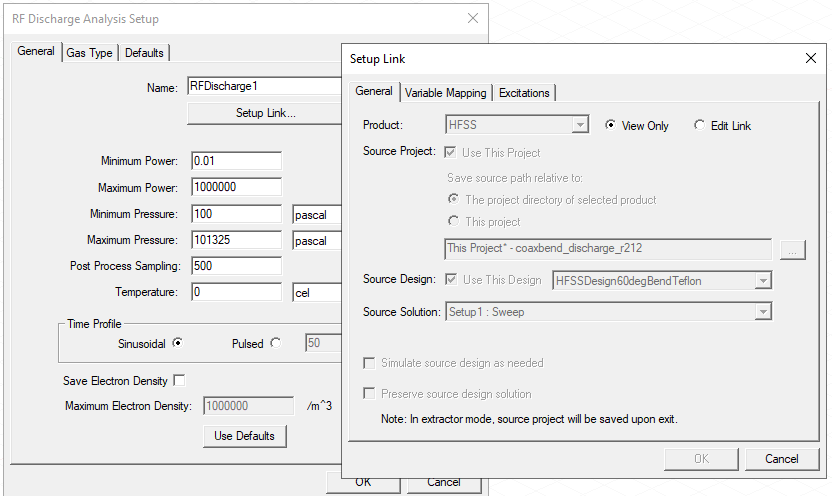Toggle Preserve source design solution checkbox
Image resolution: width=832 pixels, height=496 pixels.
pyautogui.click(x=369, y=394)
